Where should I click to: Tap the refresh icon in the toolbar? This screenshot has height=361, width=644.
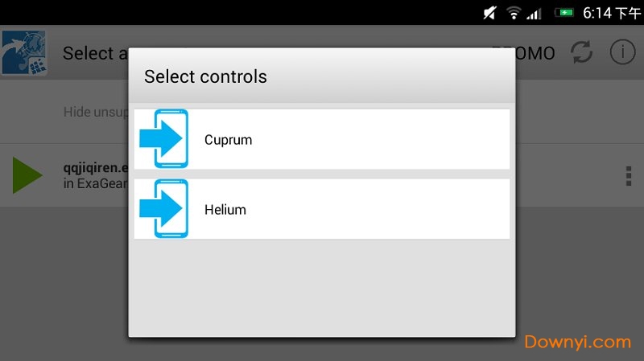coord(581,53)
